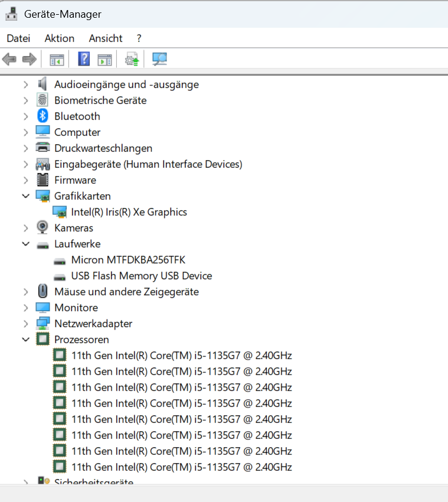Click the printer icon for Druckwarteschlangen
448x502 pixels.
42,147
